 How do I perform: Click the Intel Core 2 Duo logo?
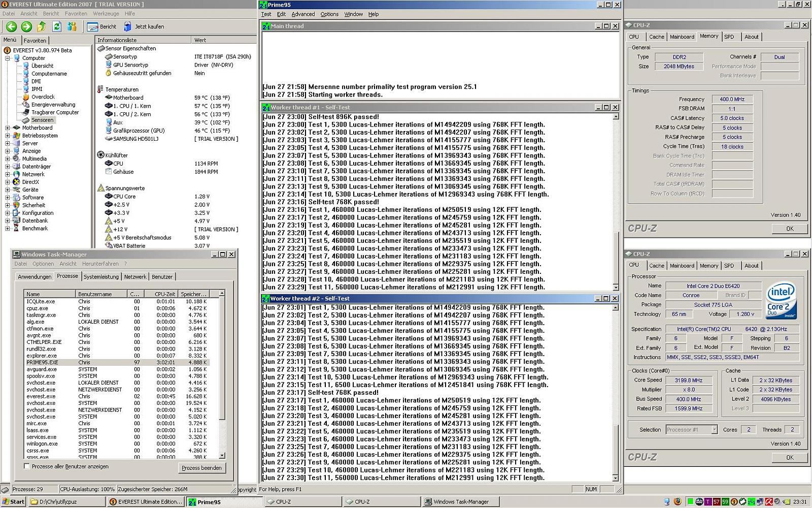pos(782,301)
